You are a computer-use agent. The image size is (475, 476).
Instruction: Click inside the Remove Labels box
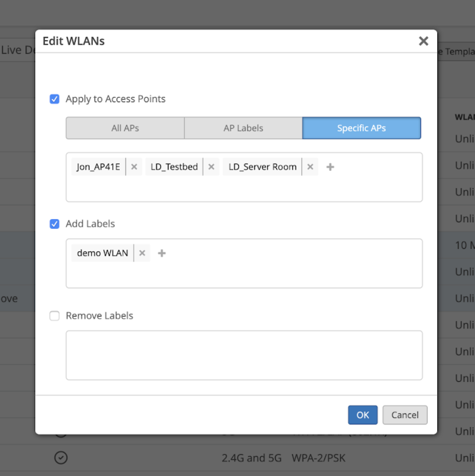click(244, 355)
